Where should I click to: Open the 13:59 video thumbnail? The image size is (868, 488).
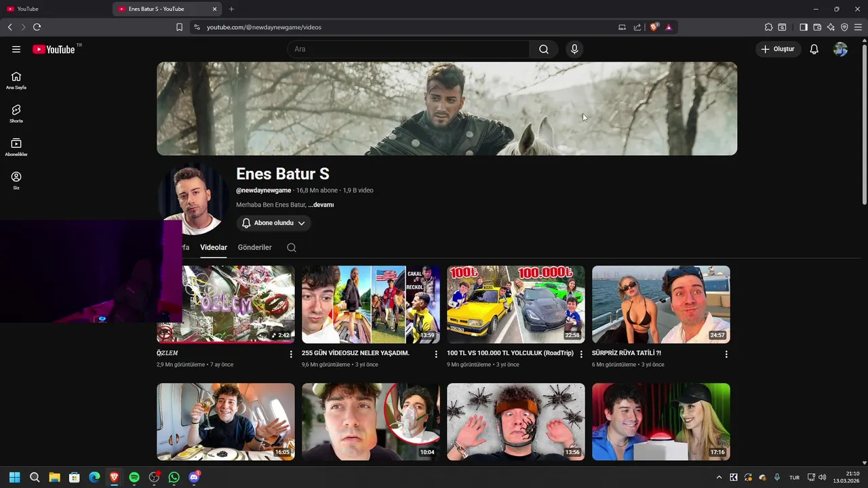pyautogui.click(x=371, y=304)
